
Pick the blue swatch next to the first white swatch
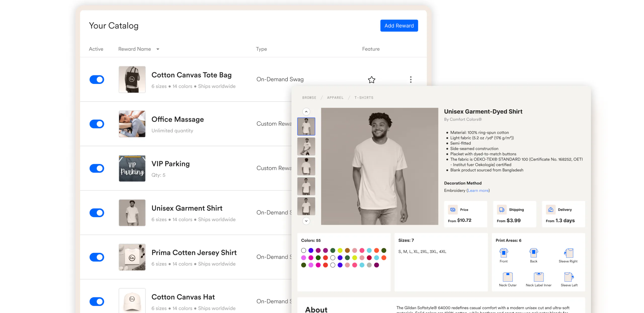[311, 250]
